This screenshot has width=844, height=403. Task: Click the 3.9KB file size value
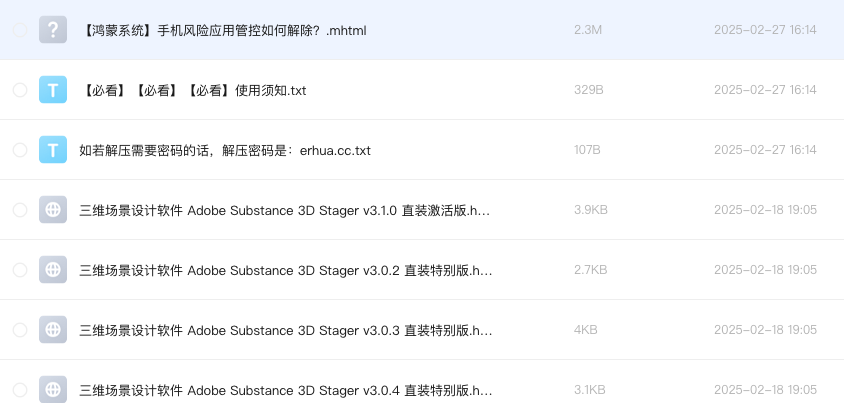pos(591,210)
